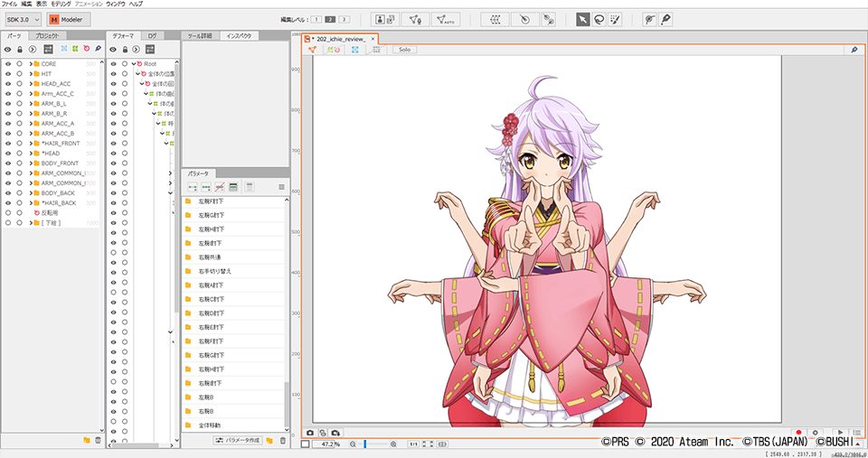Toggle visibility of ARM_B_L part
Image resolution: width=868 pixels, height=458 pixels.
click(8, 104)
